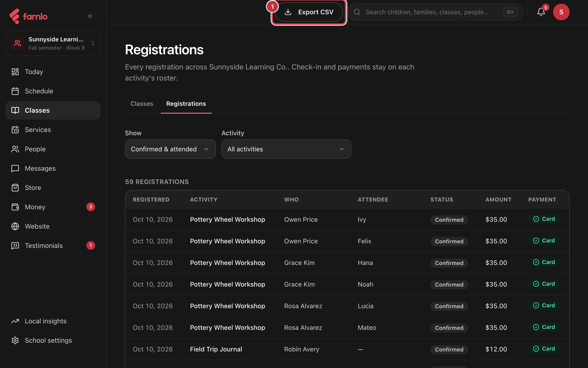Click Field Trip Journal activity

point(216,349)
